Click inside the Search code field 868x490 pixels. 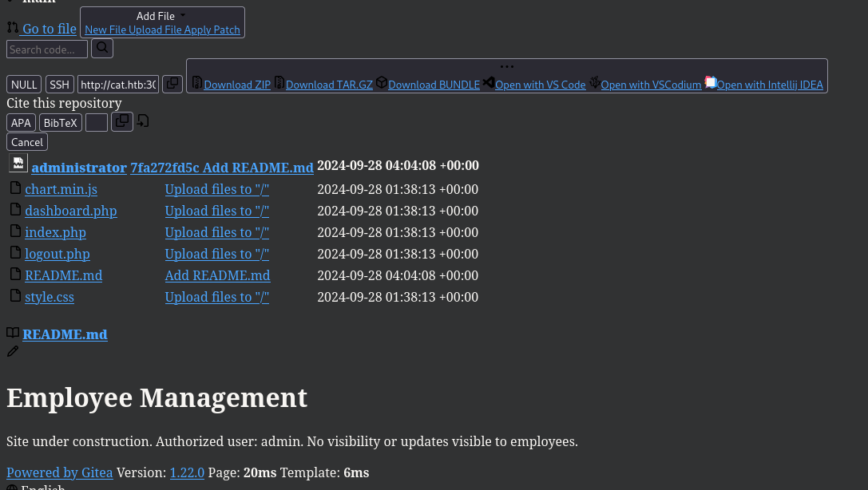click(x=46, y=49)
